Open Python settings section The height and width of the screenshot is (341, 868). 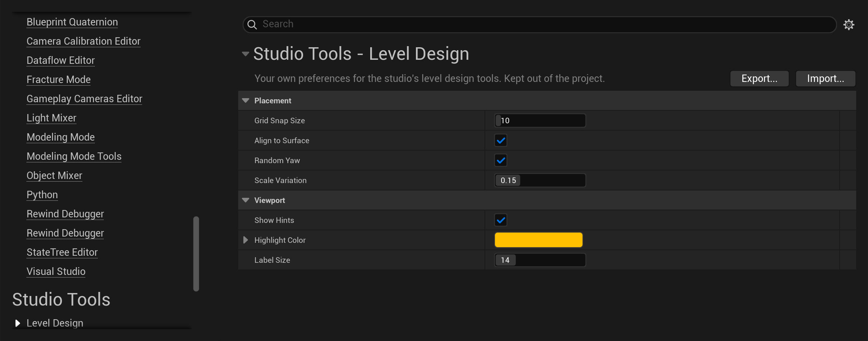(42, 195)
